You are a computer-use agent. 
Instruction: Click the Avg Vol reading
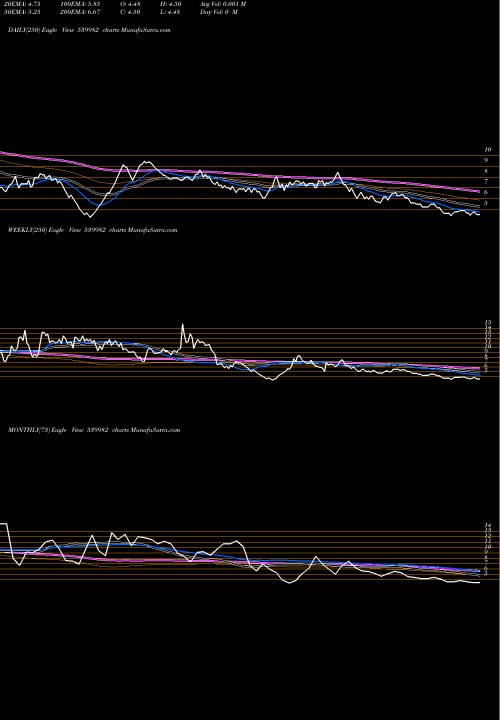(x=223, y=4)
